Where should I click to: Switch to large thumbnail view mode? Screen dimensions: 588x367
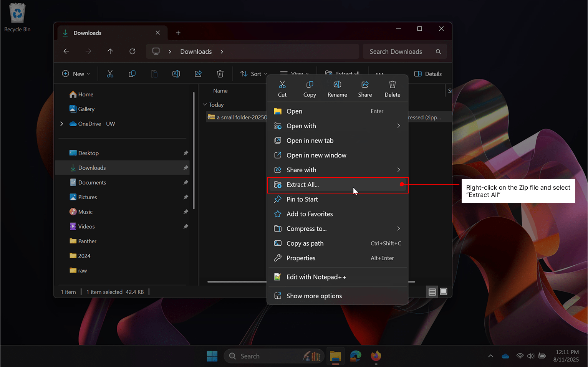pyautogui.click(x=444, y=292)
